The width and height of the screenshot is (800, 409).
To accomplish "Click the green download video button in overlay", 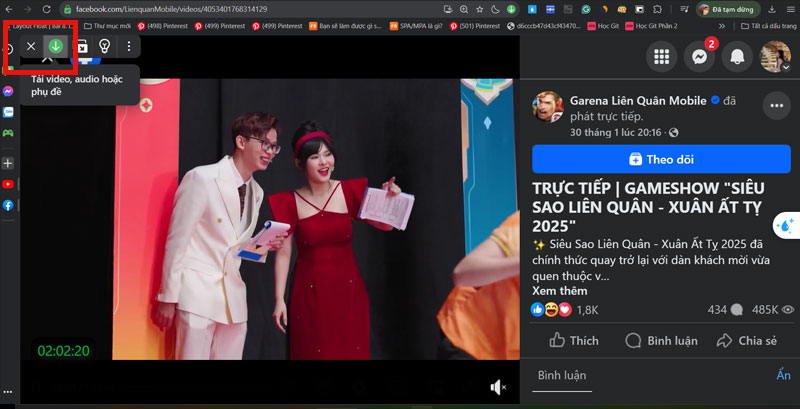I will 55,46.
